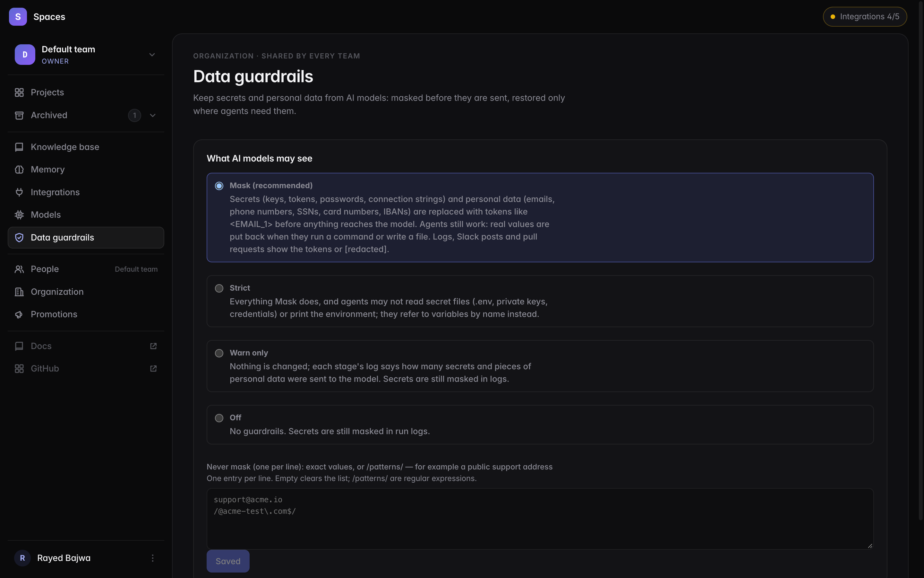Click the Rayed Bajwa user name

(64, 558)
